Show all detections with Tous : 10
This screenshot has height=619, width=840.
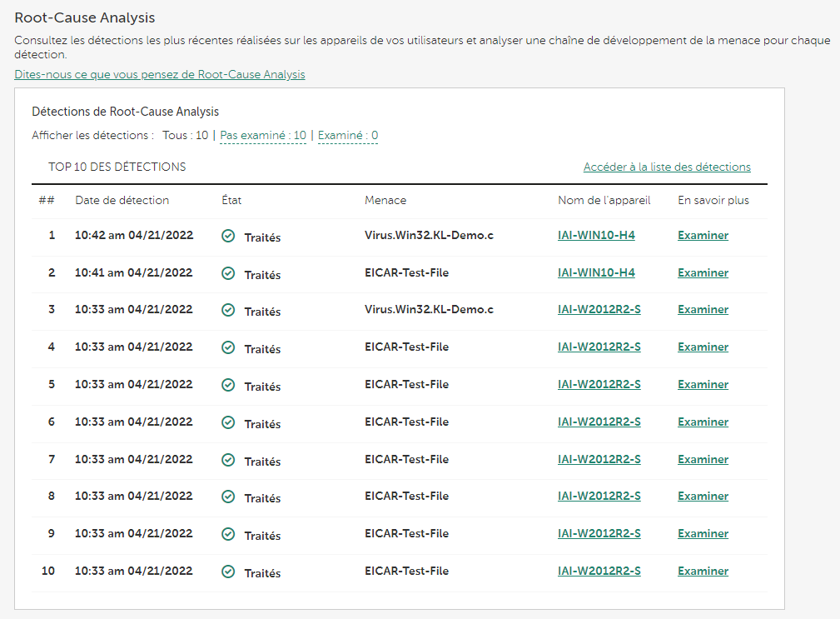click(x=185, y=136)
